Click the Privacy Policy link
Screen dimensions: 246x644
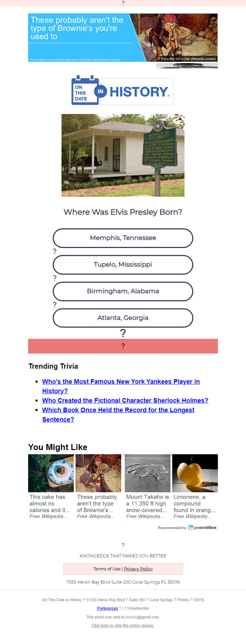138,569
